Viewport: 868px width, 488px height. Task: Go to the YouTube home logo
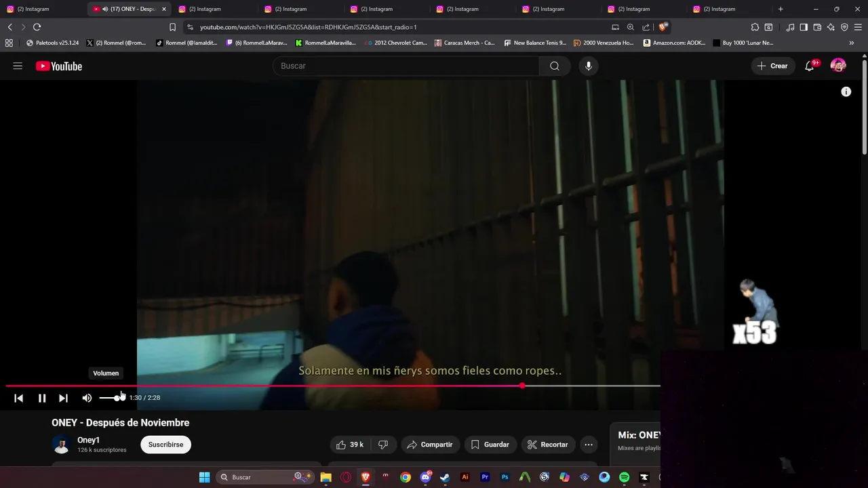click(x=59, y=66)
